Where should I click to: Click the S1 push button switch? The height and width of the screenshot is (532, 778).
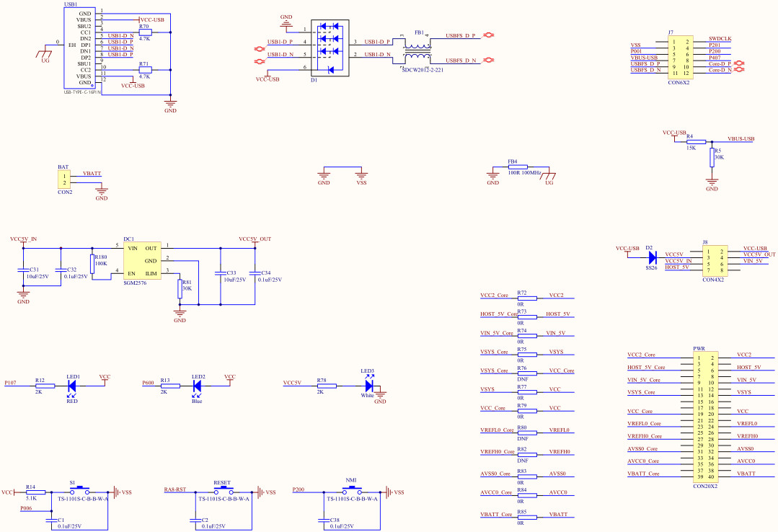(81, 492)
